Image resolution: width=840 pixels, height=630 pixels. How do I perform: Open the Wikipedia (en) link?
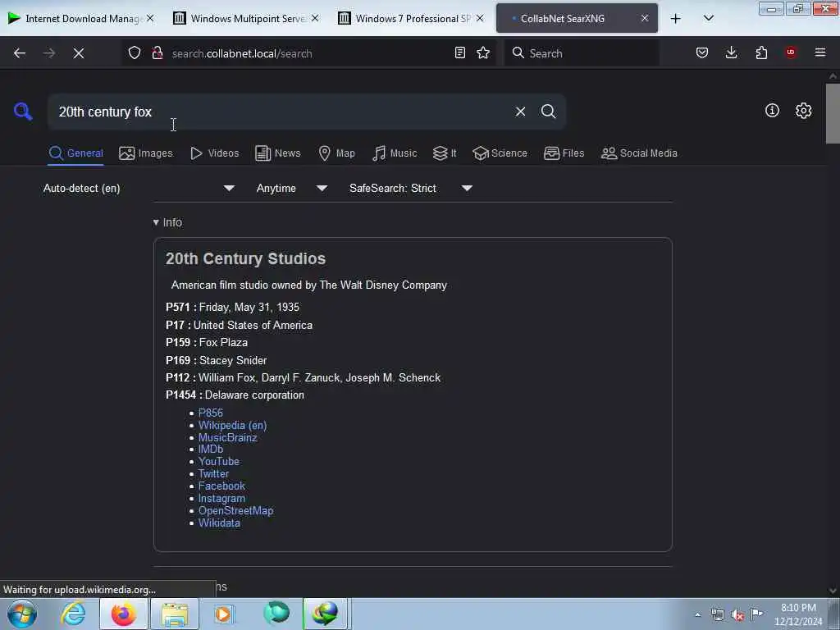[x=232, y=425]
